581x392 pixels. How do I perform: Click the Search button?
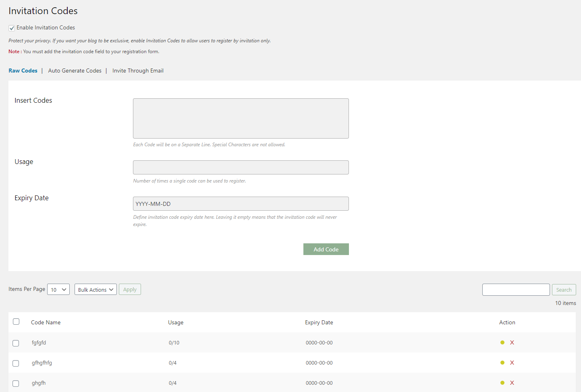(x=564, y=290)
